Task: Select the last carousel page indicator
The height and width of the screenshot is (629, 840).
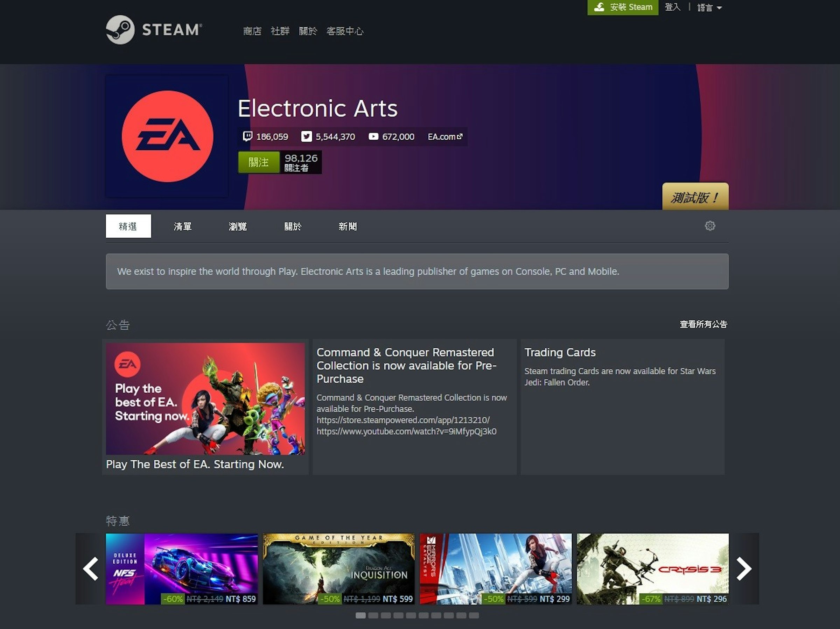Action: pos(474,615)
